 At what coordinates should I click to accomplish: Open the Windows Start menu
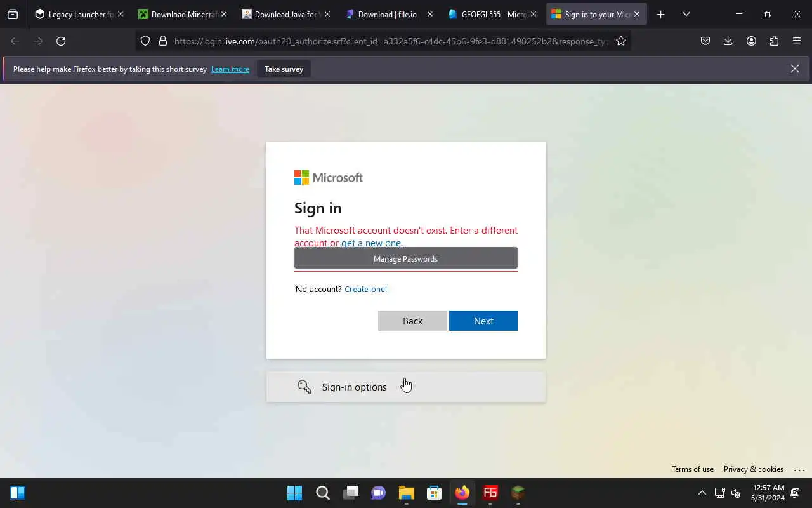(295, 493)
